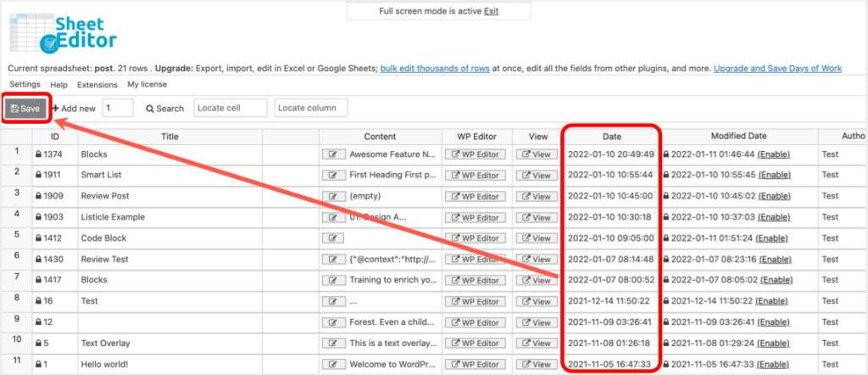Click Add new rows button

pyautogui.click(x=74, y=109)
